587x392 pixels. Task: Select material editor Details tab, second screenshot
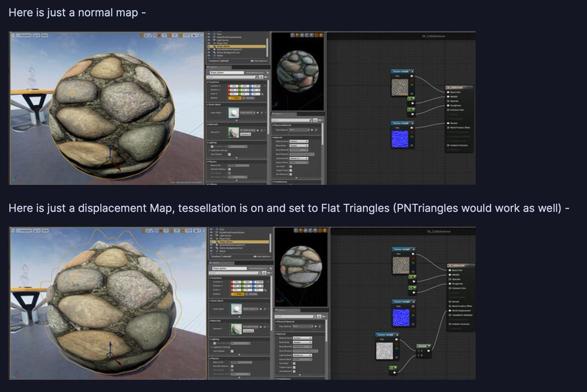288,310
